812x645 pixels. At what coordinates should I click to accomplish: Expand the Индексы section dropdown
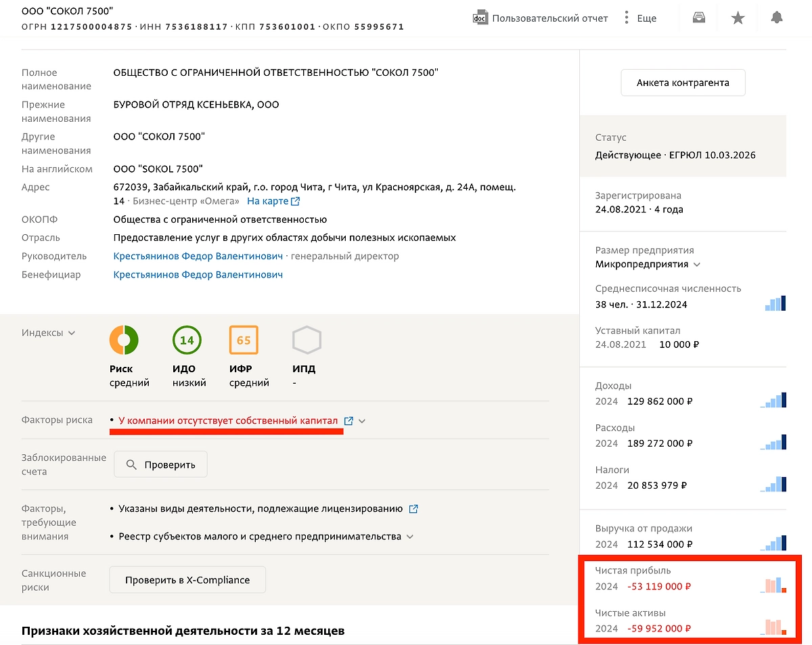(x=72, y=332)
